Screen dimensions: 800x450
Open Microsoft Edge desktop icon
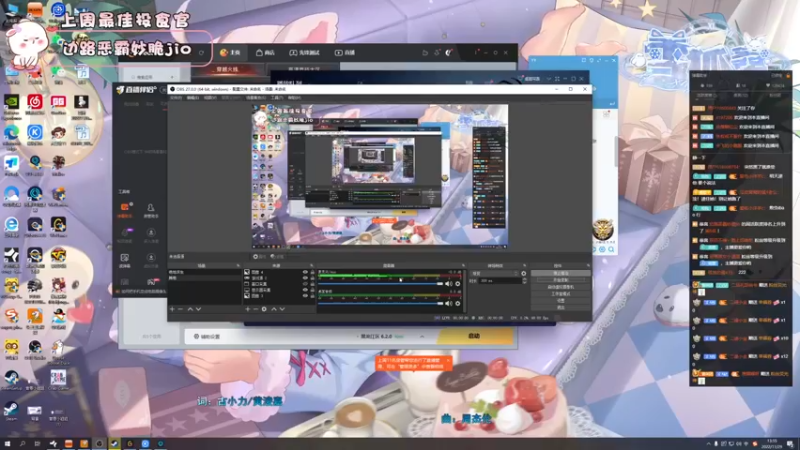click(11, 135)
